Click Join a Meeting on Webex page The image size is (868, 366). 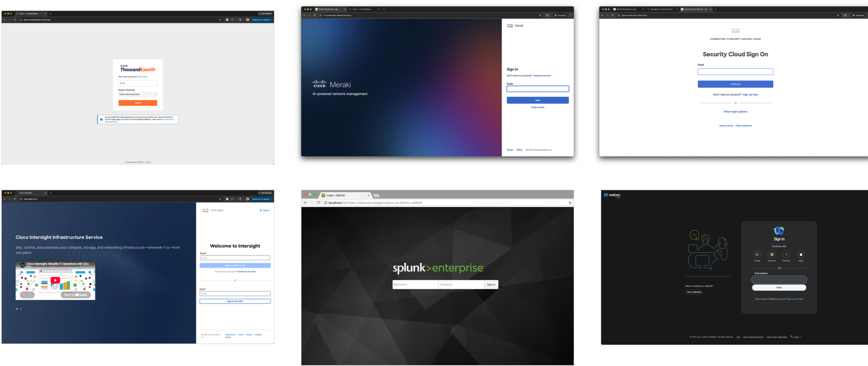coord(694,292)
